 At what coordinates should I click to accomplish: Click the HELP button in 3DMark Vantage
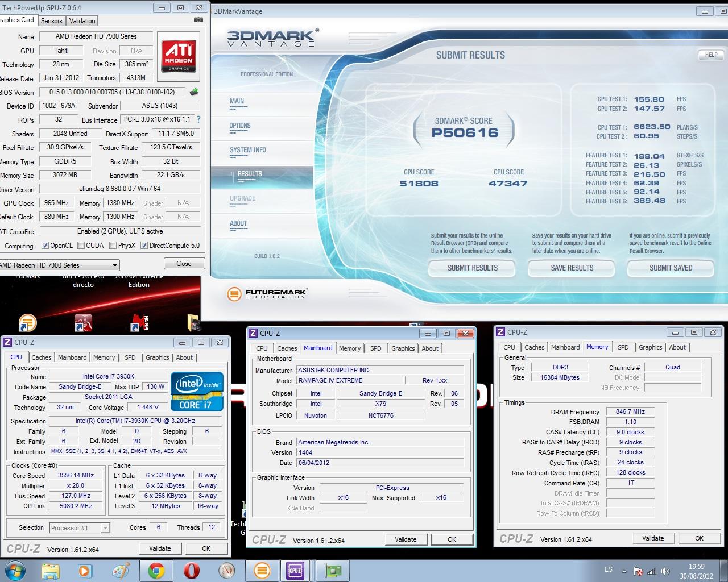pos(711,55)
